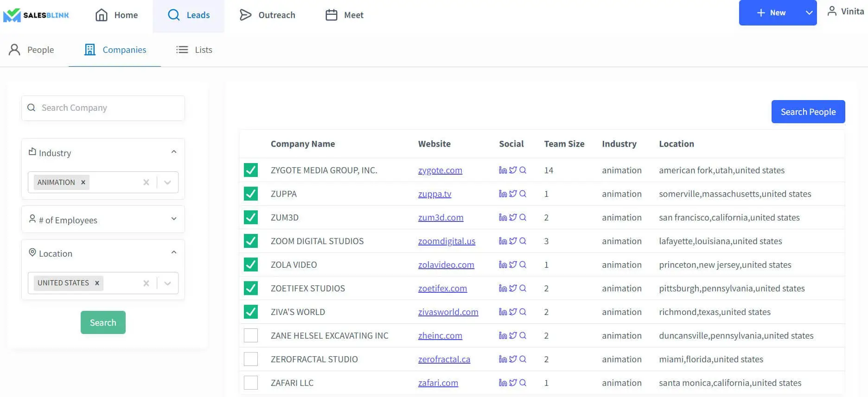Remove the ANIMATION industry tag
Image resolution: width=868 pixels, height=397 pixels.
click(83, 182)
